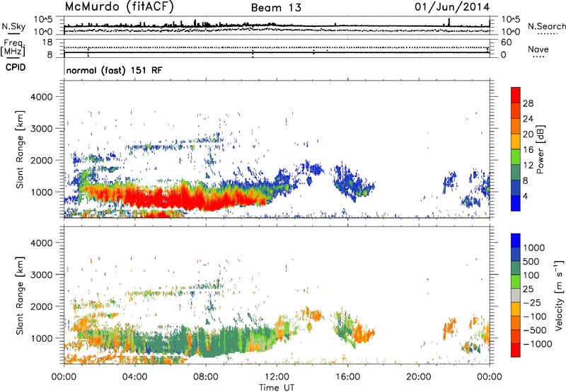Screen dimensions: 566x392
Task: Click the 04:00 time axis tick label
Action: (135, 377)
